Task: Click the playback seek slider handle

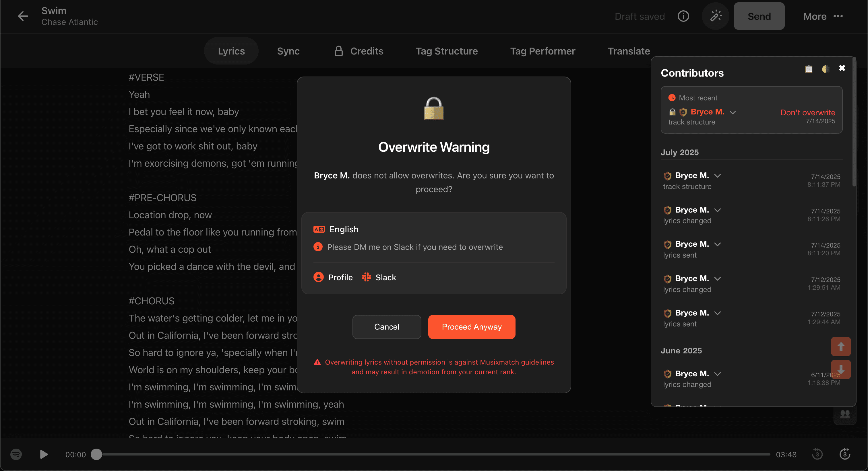Action: click(x=96, y=454)
